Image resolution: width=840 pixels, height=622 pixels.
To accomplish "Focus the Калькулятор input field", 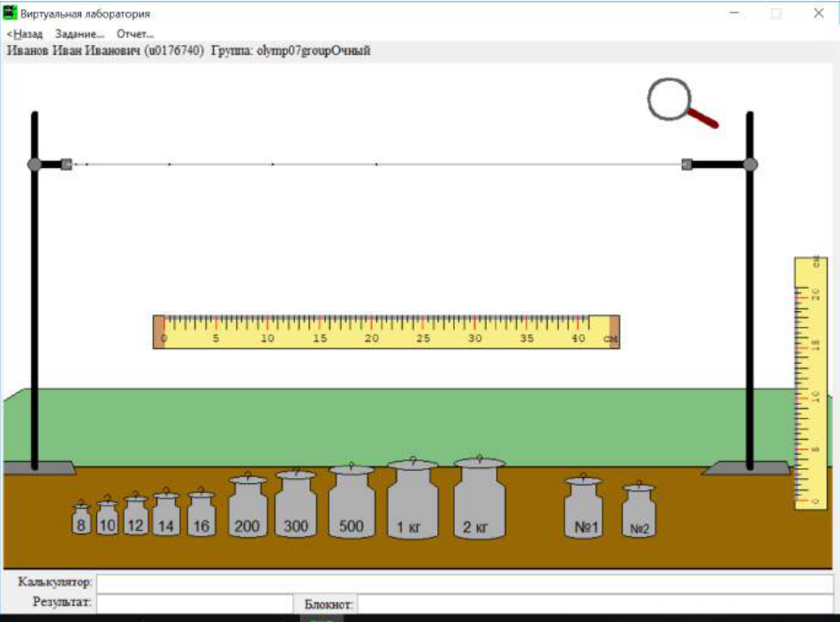I will click(x=465, y=583).
